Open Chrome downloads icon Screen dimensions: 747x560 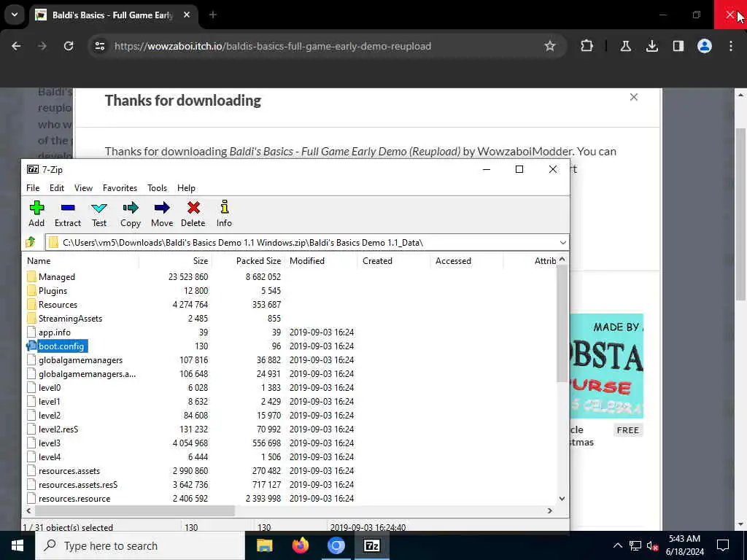coord(651,46)
